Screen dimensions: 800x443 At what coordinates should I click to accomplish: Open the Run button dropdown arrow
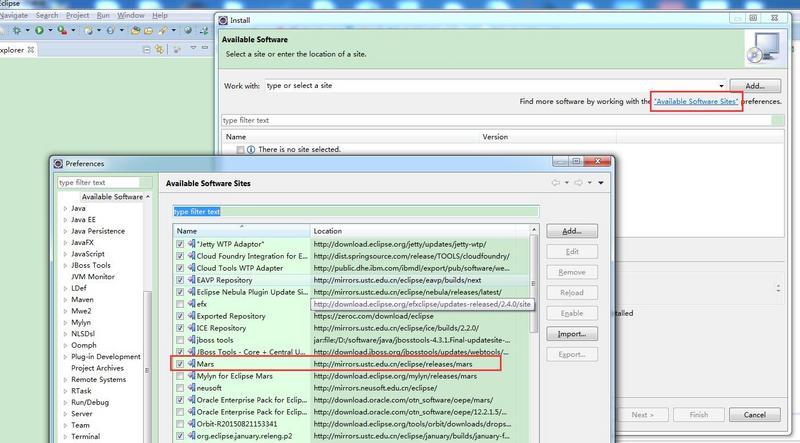(x=51, y=30)
